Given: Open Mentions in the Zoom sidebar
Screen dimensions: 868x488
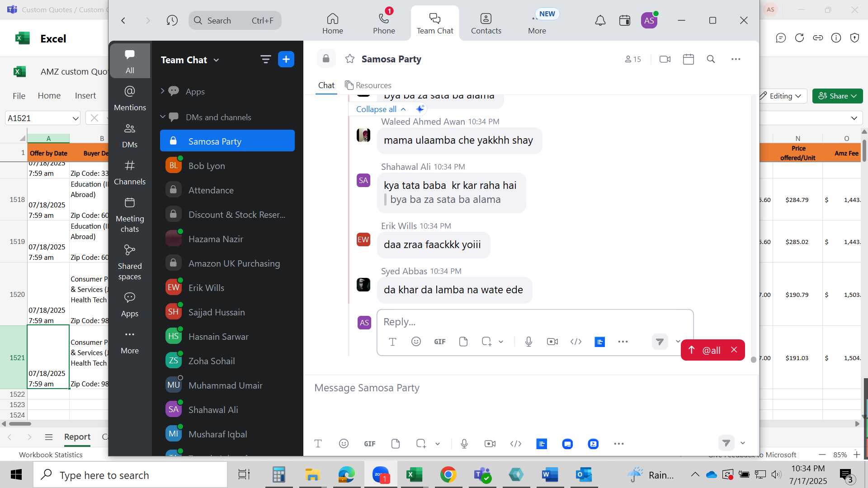Looking at the screenshot, I should (x=130, y=98).
